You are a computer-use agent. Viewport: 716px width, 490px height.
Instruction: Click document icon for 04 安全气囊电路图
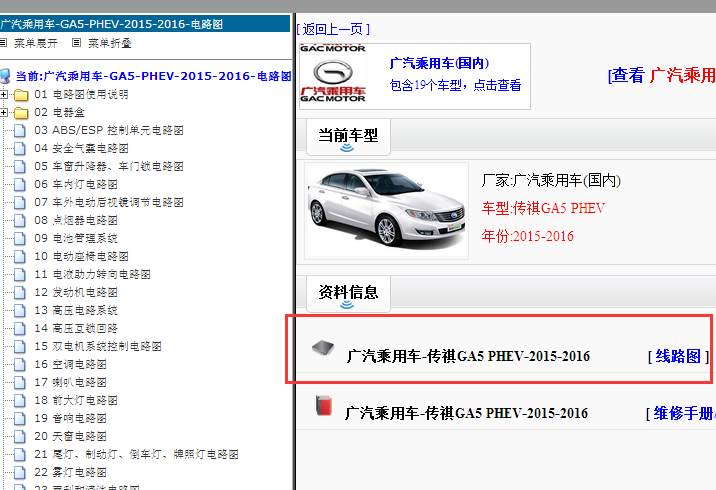point(20,148)
